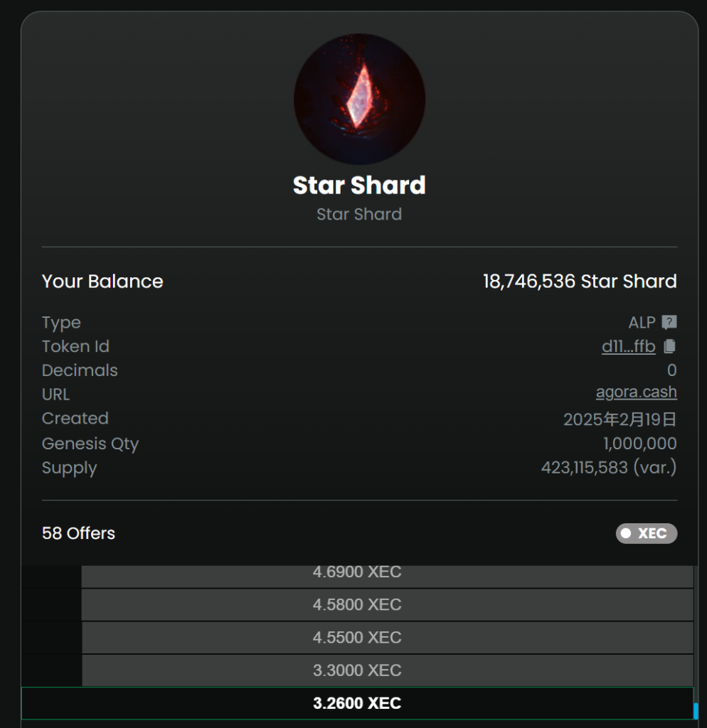
Task: Open the d11...ffb token ID link
Action: (628, 347)
